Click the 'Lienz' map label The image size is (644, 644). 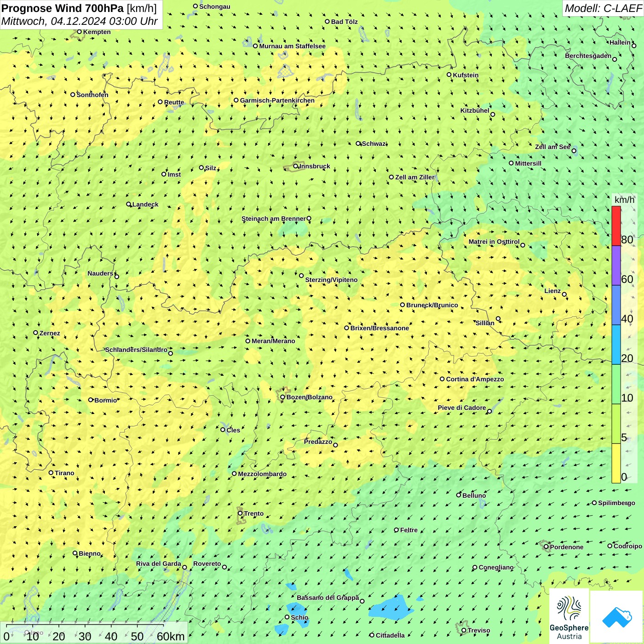coord(552,291)
